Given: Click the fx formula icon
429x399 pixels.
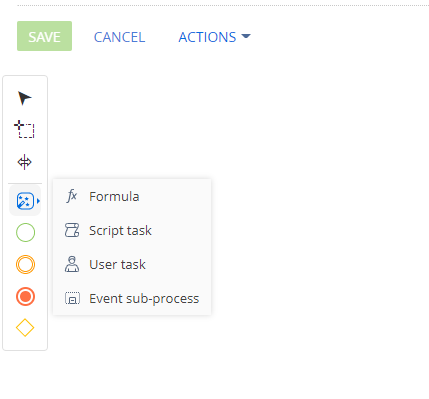Looking at the screenshot, I should coord(72,196).
